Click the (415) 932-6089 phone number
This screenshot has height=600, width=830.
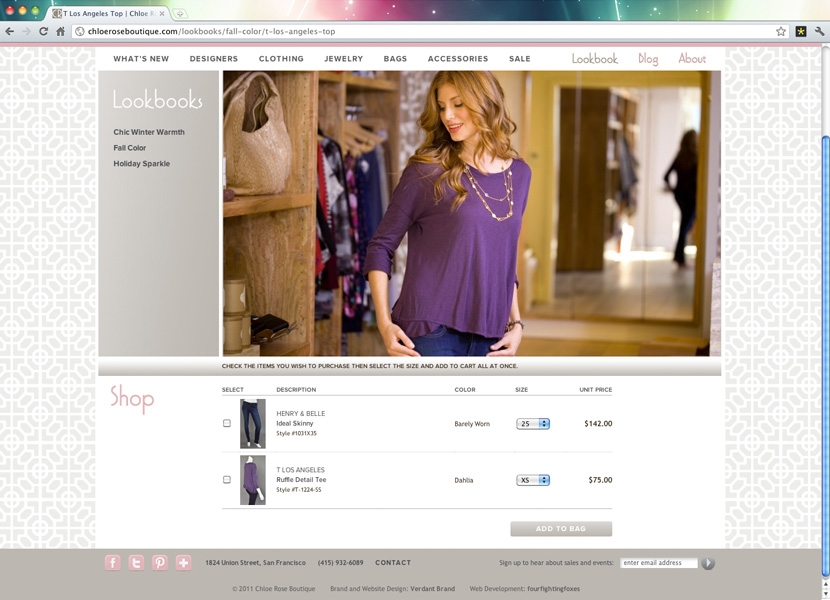click(340, 562)
